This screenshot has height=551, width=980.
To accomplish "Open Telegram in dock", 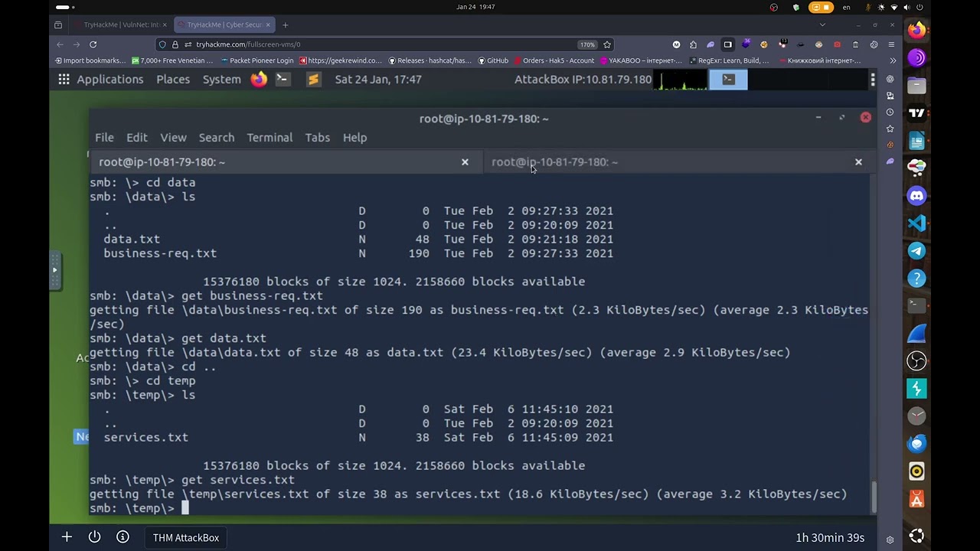I will (916, 251).
